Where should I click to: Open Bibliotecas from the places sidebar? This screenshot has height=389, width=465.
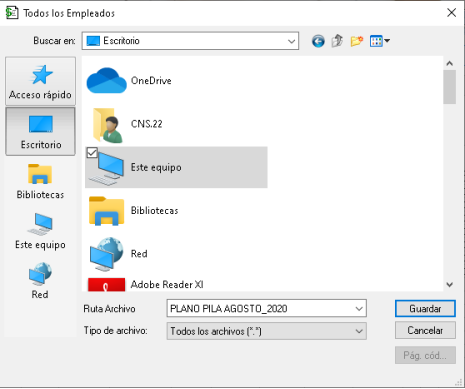tap(40, 181)
